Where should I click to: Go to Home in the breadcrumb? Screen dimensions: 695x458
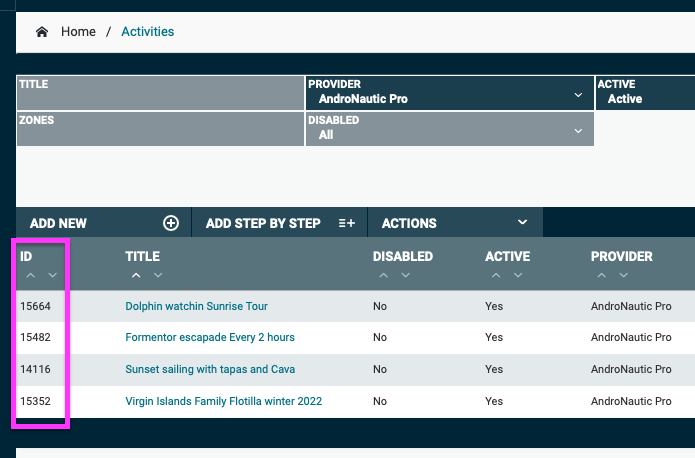(x=78, y=32)
